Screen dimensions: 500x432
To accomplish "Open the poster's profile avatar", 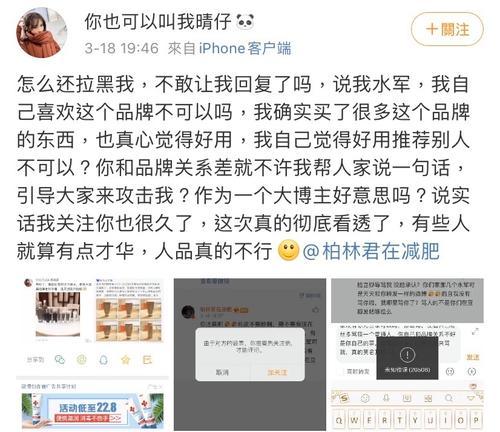I will tap(41, 32).
